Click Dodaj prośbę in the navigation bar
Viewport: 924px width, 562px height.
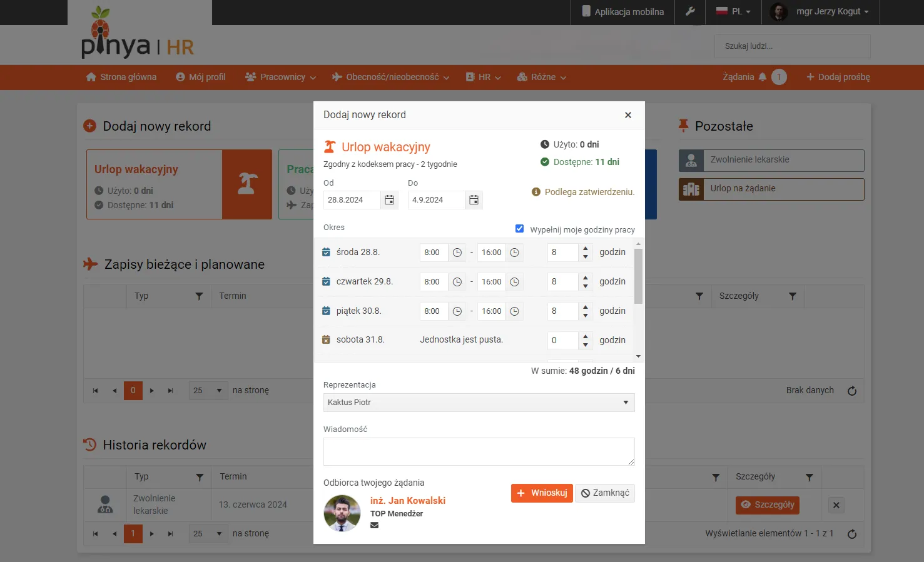click(838, 77)
